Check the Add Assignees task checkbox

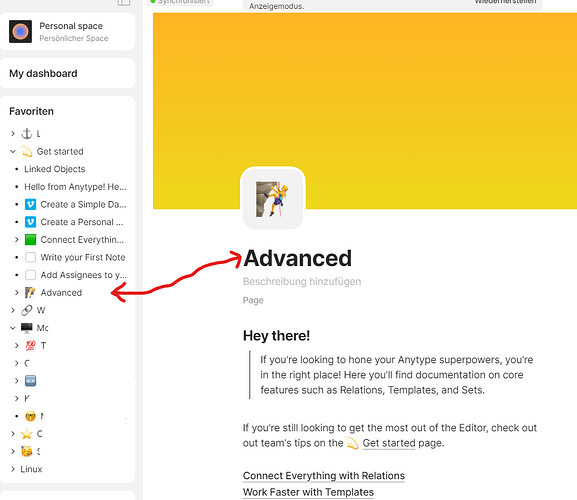coord(30,275)
